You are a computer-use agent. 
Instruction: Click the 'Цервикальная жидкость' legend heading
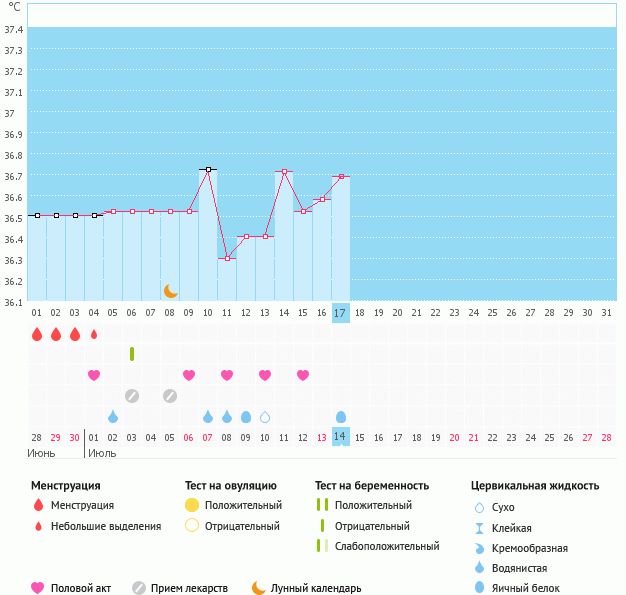[x=535, y=485]
